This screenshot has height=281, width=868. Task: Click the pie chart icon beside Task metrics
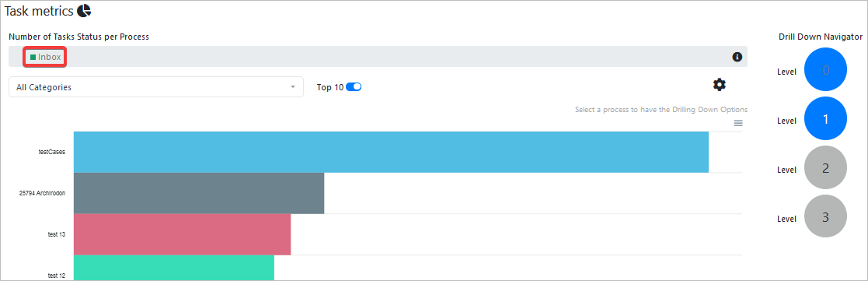pos(84,10)
